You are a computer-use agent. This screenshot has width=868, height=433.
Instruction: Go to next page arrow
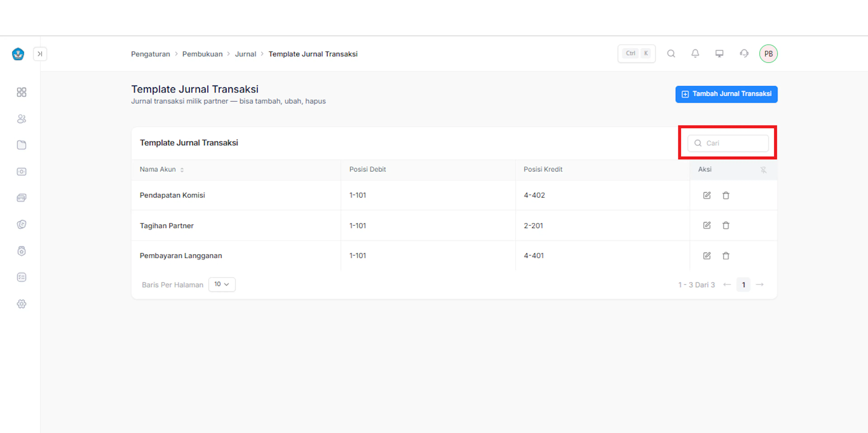759,285
